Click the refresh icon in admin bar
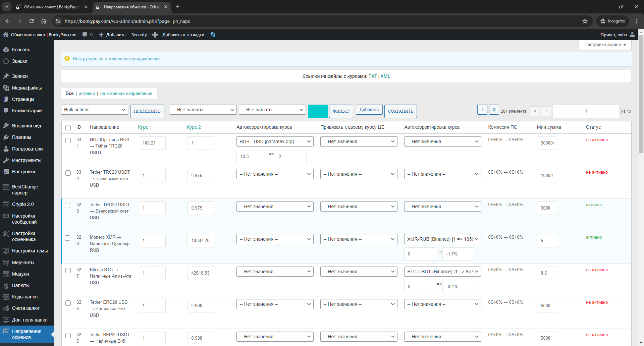The width and height of the screenshot is (644, 346). 213,35
